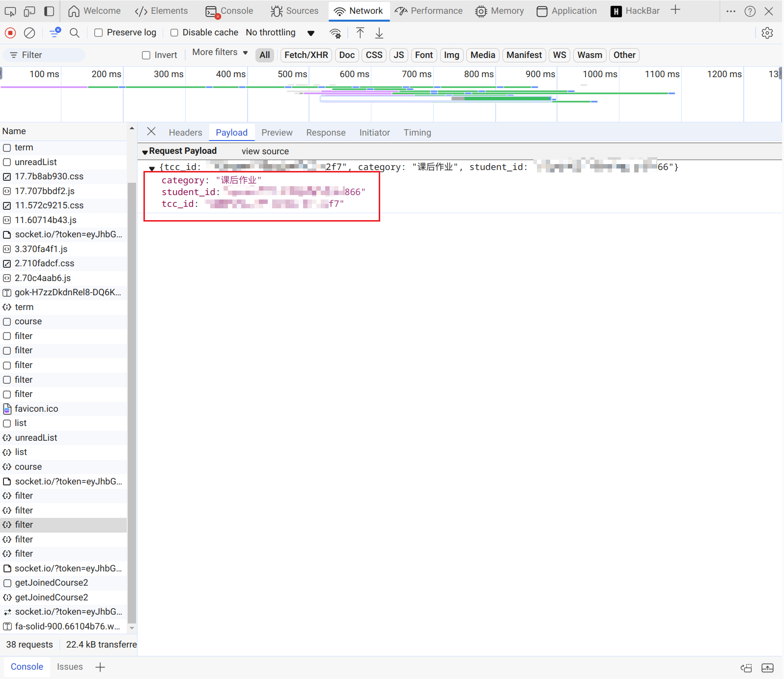Show All request types
The width and height of the screenshot is (784, 679).
coord(265,55)
